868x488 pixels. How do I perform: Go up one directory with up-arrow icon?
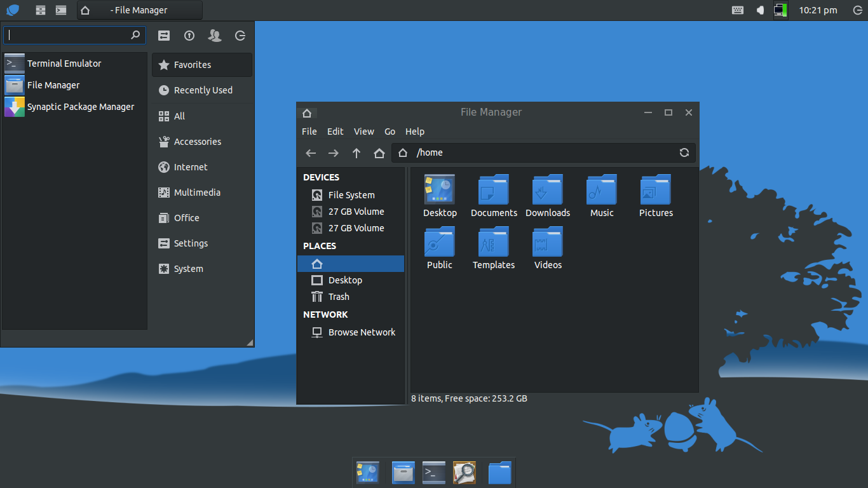tap(356, 152)
